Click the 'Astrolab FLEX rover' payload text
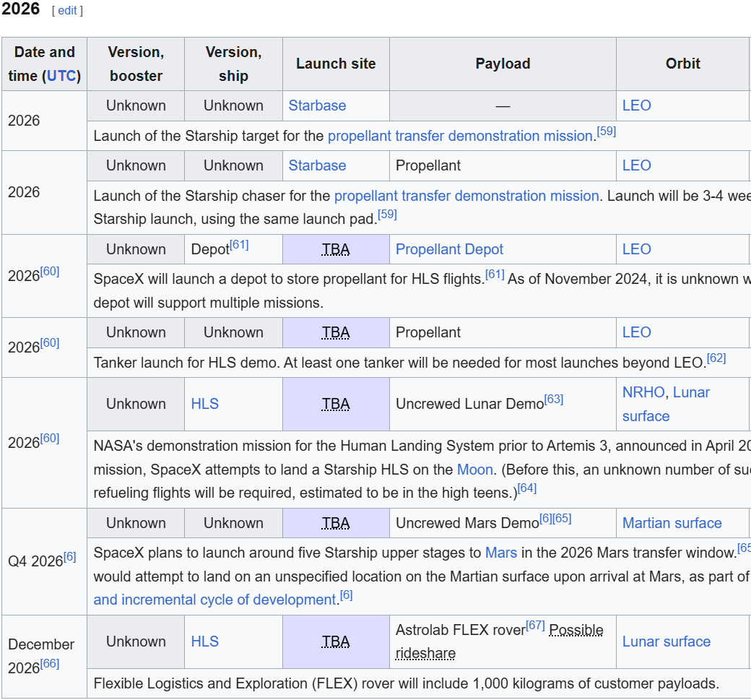 point(461,630)
